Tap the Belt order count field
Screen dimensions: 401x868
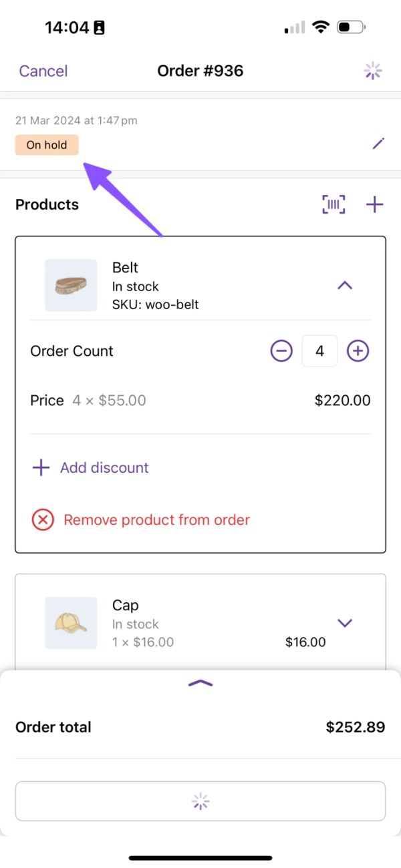(x=319, y=351)
